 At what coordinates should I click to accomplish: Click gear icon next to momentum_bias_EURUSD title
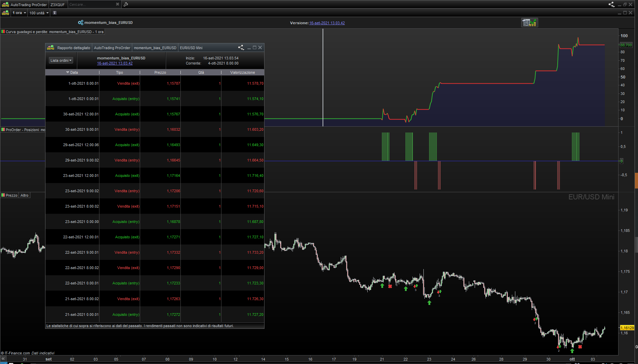point(81,23)
